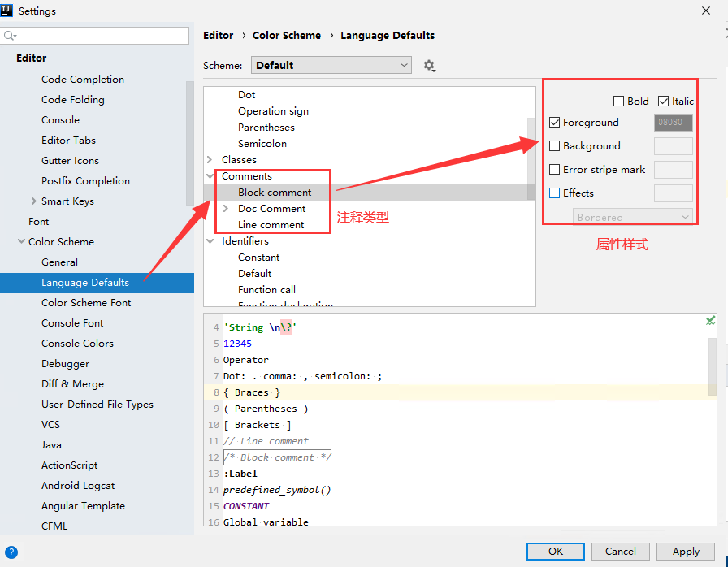Click preview pane vertical scrollbar
The height and width of the screenshot is (567, 728).
(713, 366)
